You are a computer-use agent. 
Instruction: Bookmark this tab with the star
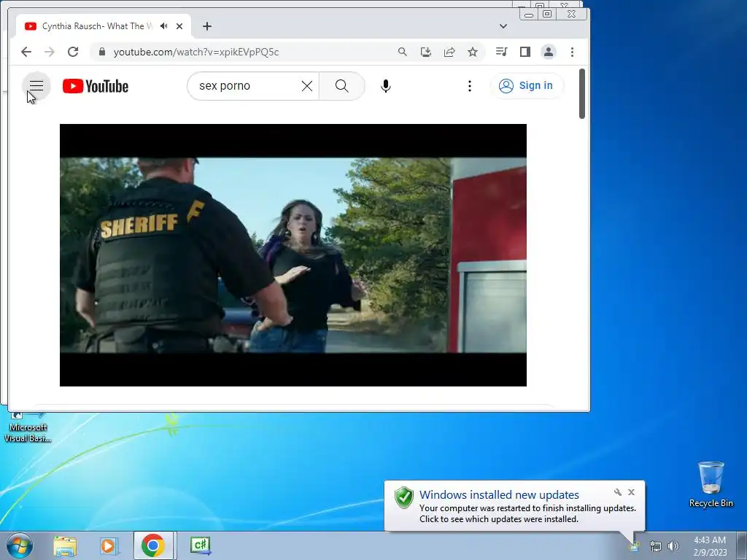(473, 52)
